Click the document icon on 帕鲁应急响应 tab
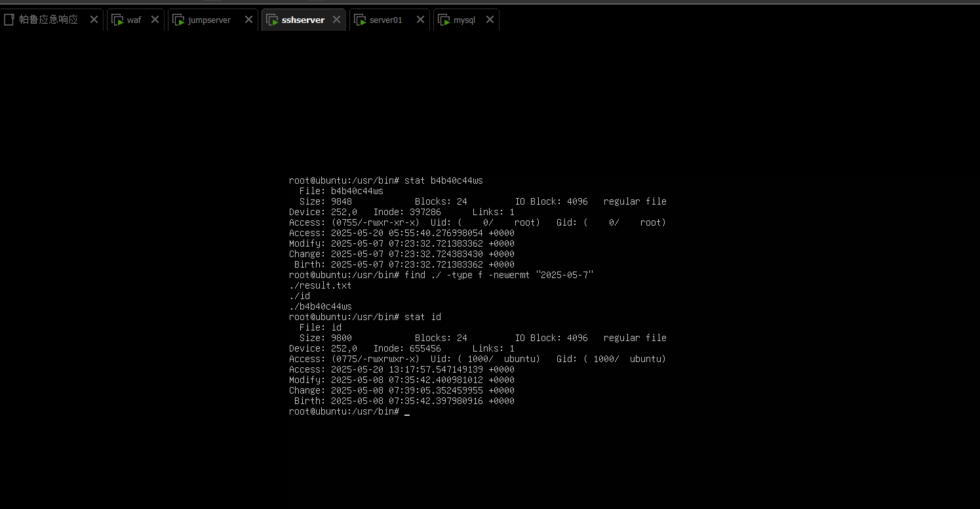Screen dimensions: 980x509 [9, 20]
